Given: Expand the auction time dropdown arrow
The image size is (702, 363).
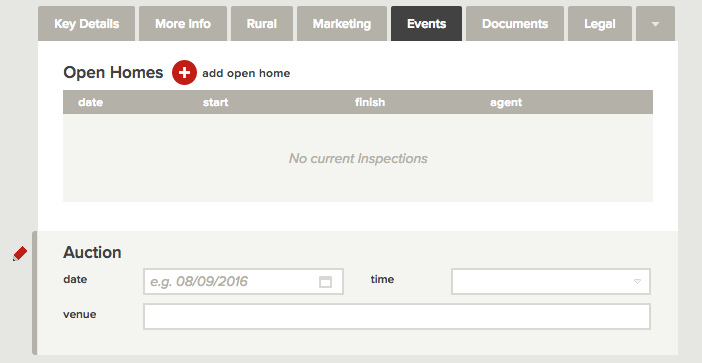Looking at the screenshot, I should click(637, 282).
